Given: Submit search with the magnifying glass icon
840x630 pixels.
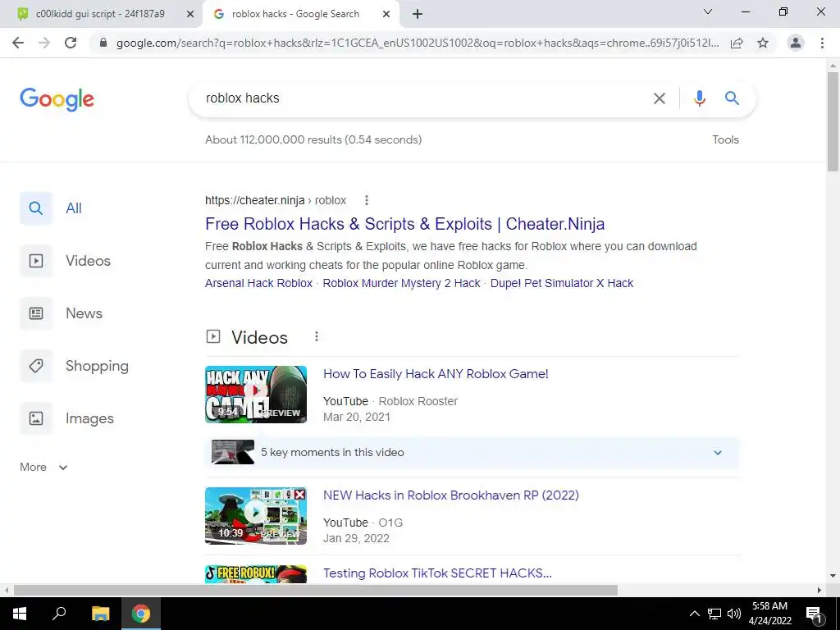Looking at the screenshot, I should pos(732,98).
